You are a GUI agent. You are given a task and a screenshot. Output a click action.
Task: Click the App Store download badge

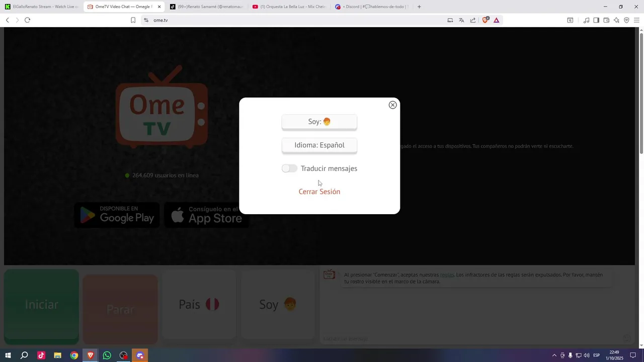(206, 215)
